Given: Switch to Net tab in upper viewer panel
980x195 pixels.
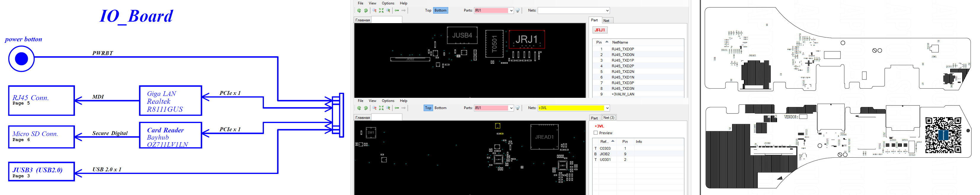Looking at the screenshot, I should tap(606, 20).
